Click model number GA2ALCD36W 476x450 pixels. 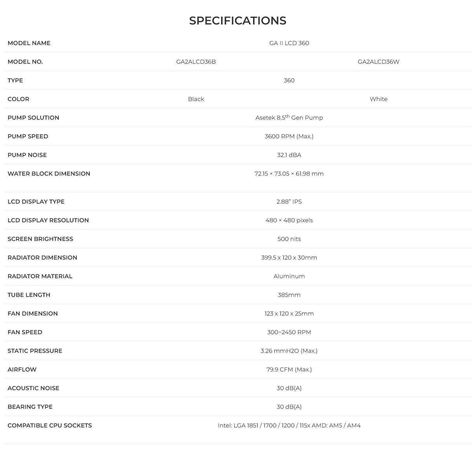(378, 62)
